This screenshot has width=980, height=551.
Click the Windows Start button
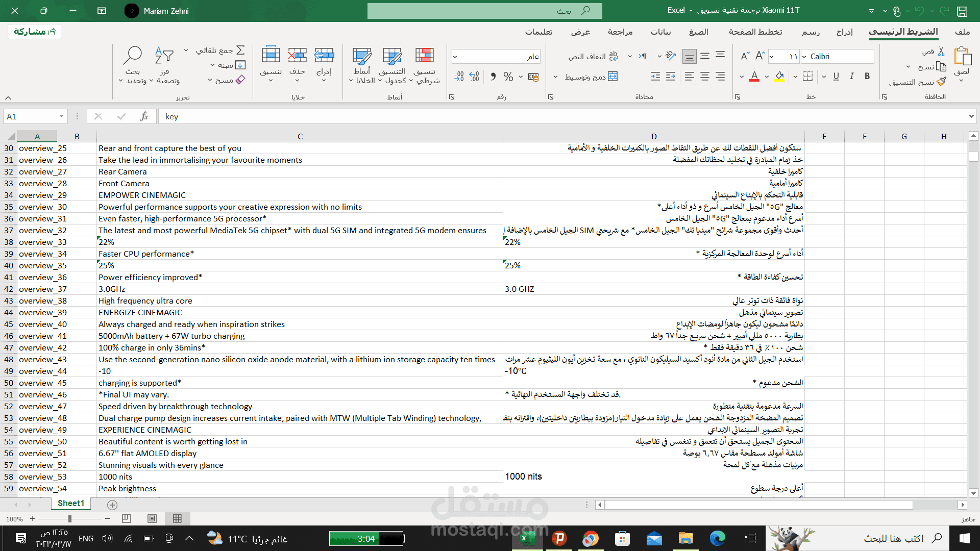964,538
